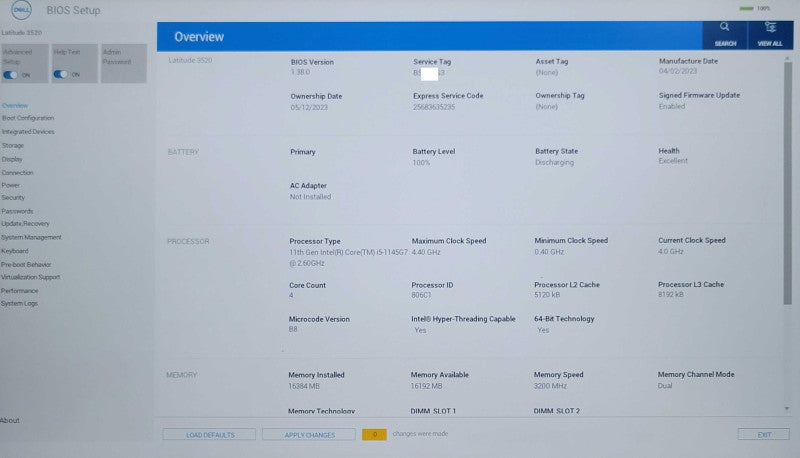Open Security settings

tap(13, 197)
